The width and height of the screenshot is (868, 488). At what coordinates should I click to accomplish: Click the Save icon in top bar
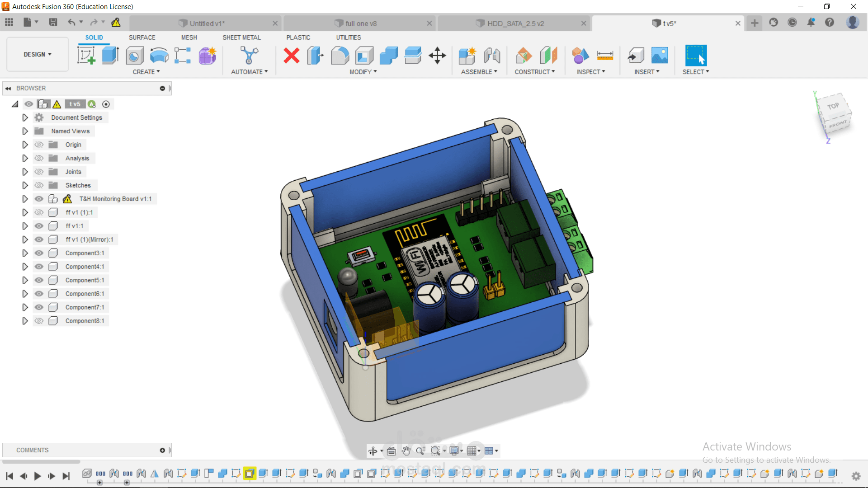pyautogui.click(x=53, y=23)
